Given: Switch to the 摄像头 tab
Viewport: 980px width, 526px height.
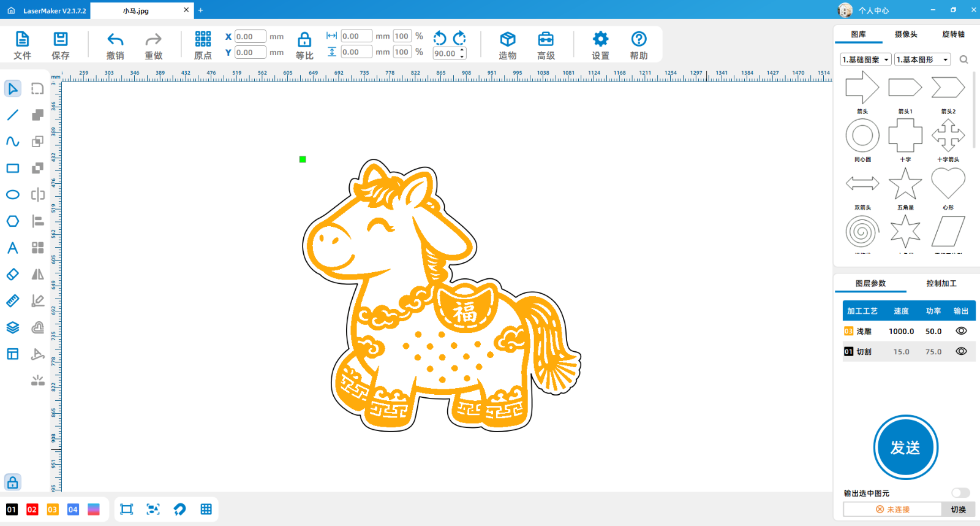Looking at the screenshot, I should tap(906, 34).
